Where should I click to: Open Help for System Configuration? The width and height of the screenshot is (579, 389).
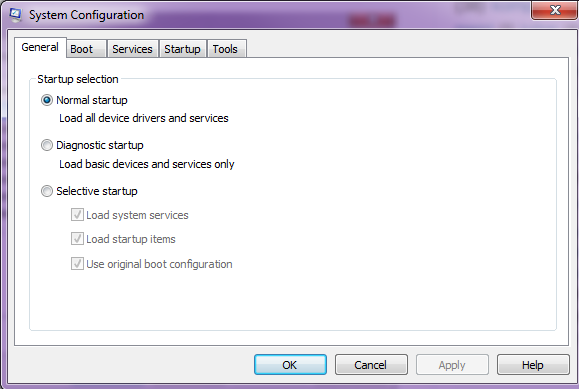(x=533, y=365)
